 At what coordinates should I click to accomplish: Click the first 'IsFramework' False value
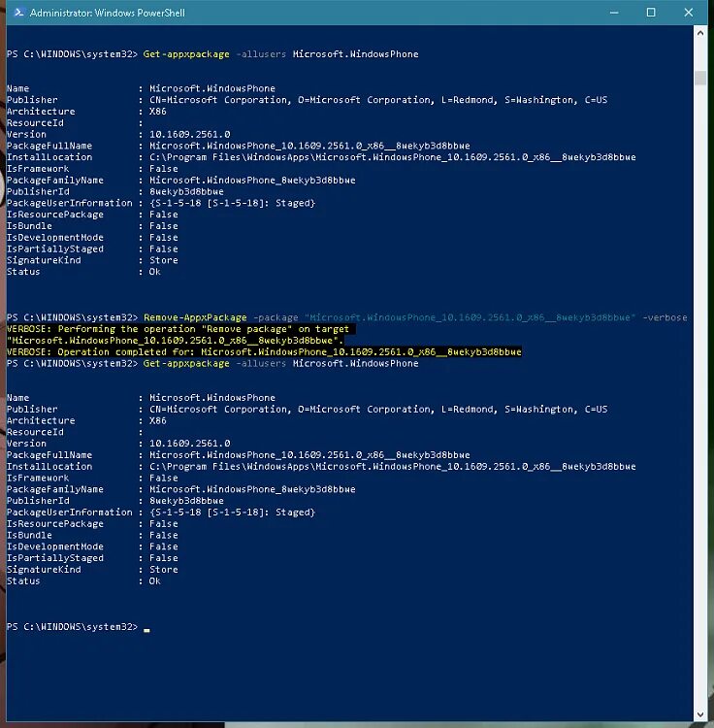click(163, 169)
